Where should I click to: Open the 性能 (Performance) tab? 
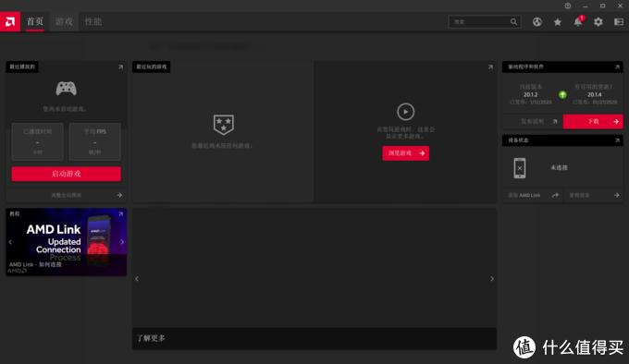tap(93, 21)
